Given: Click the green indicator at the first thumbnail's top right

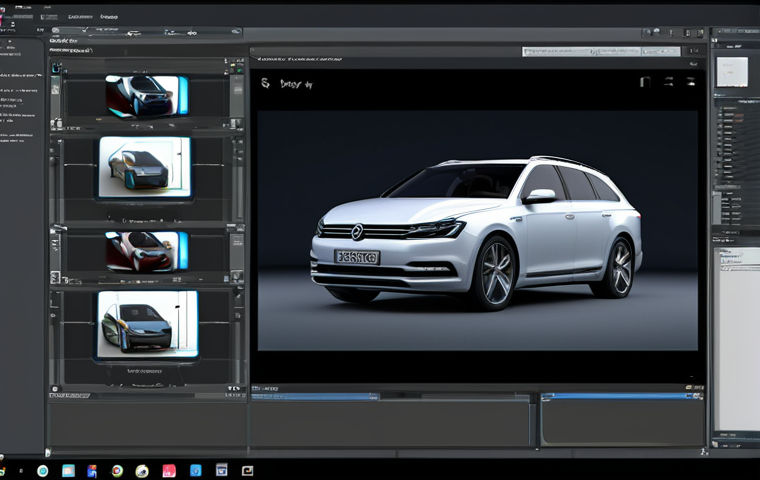Looking at the screenshot, I should 240,70.
